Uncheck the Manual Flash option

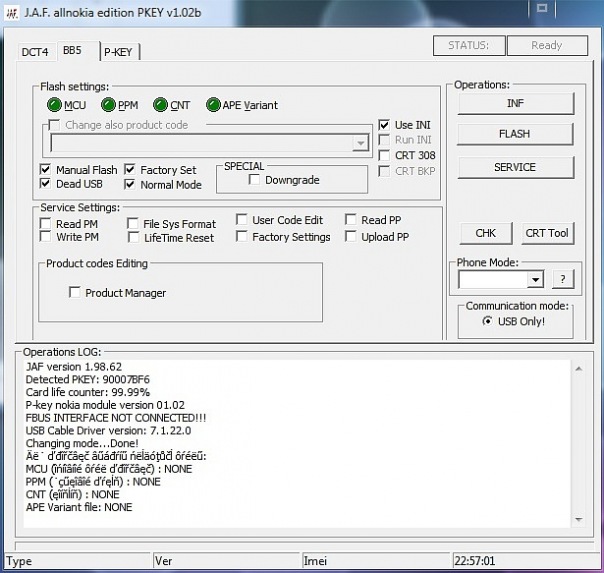click(45, 169)
